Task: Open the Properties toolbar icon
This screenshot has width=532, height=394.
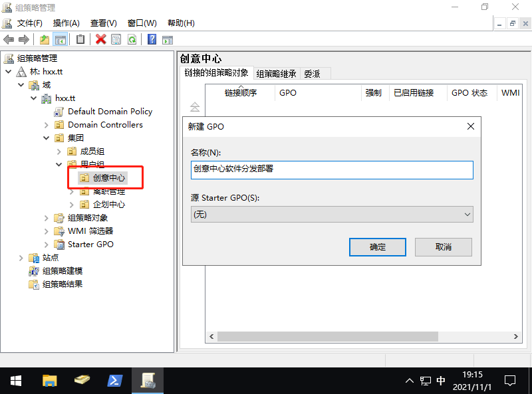Action: click(116, 39)
